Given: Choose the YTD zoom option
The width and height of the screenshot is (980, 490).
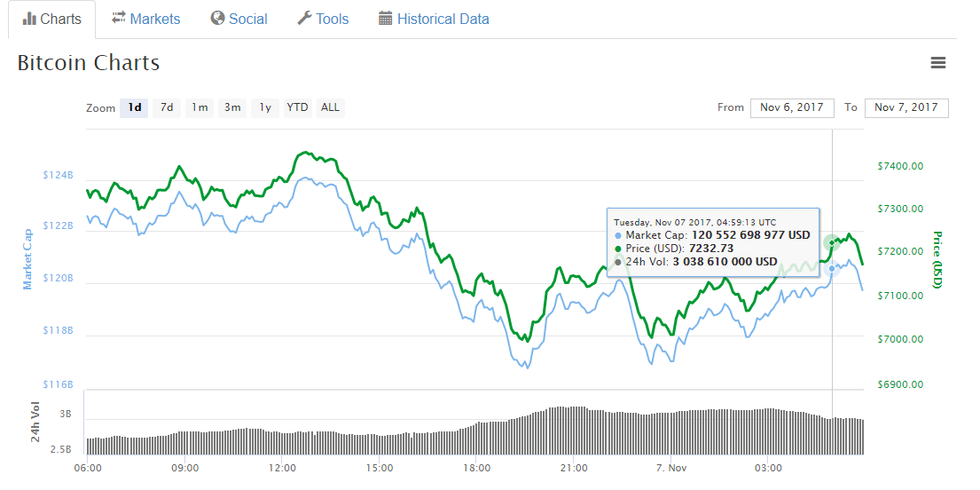Looking at the screenshot, I should pos(297,107).
